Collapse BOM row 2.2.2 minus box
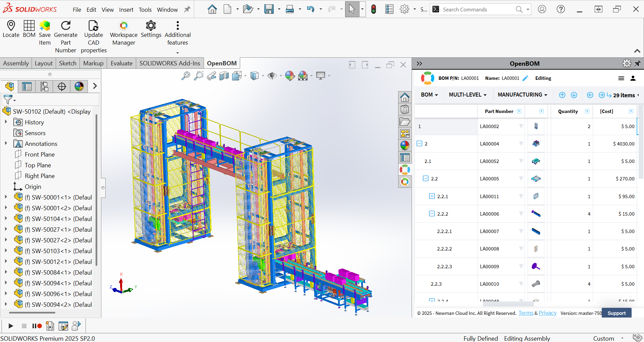The width and height of the screenshot is (644, 342). click(432, 214)
